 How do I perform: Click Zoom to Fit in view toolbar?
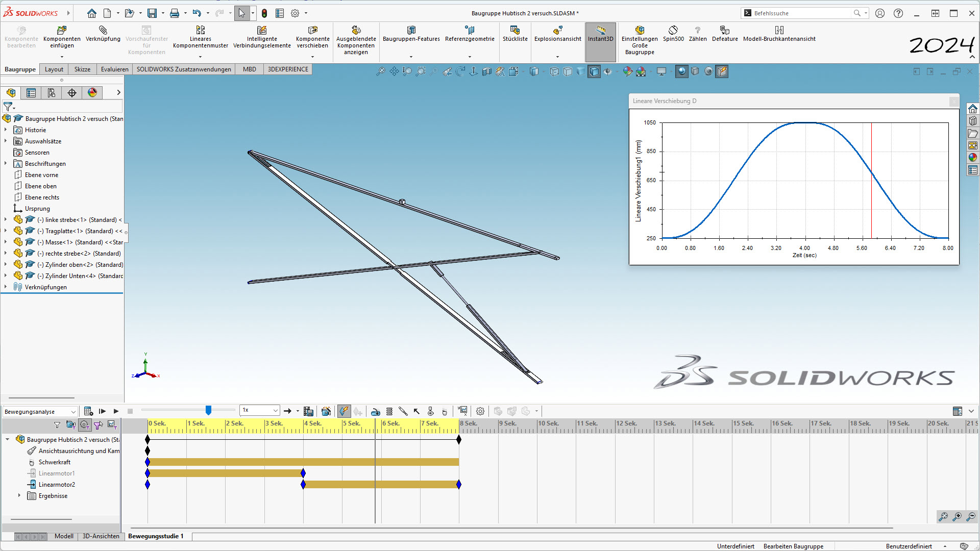[x=381, y=71]
